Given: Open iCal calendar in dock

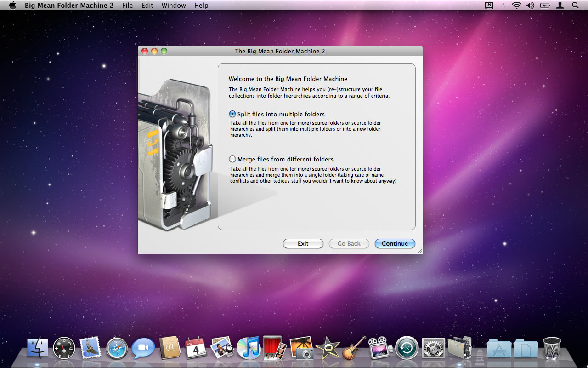Looking at the screenshot, I should point(196,348).
